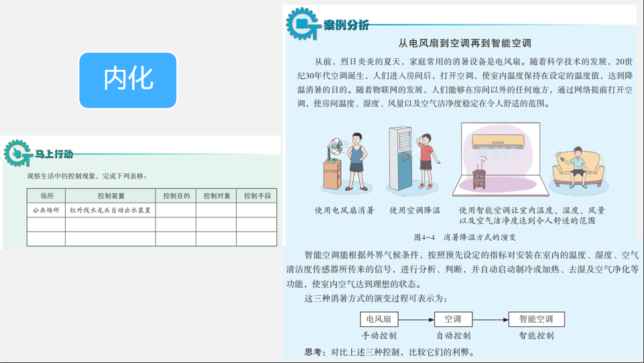
Task: Click the arrow between 空调 and 智能空调
Action: point(491,319)
